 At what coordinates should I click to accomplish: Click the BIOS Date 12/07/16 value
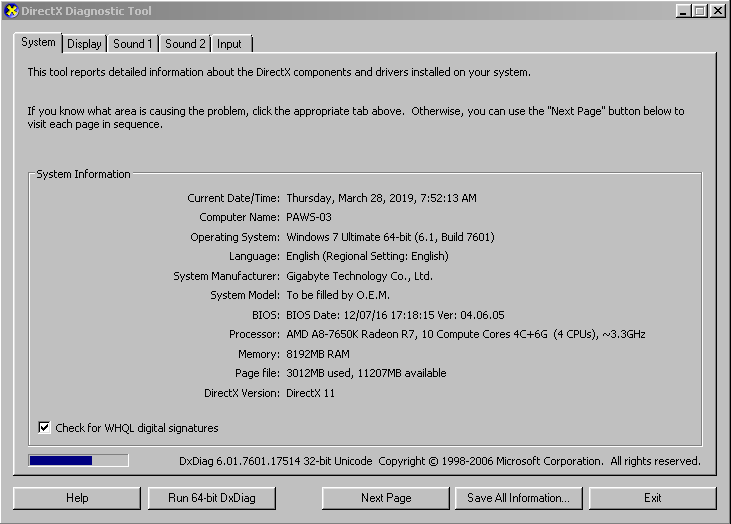click(x=395, y=315)
